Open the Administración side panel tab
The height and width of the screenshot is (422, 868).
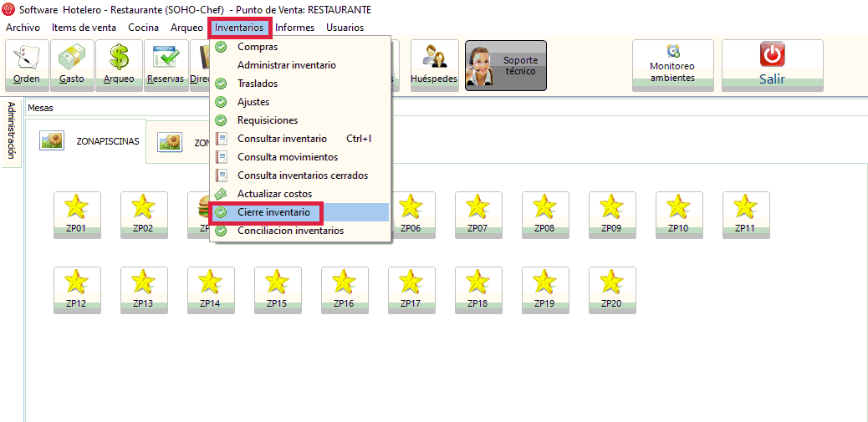pyautogui.click(x=11, y=130)
